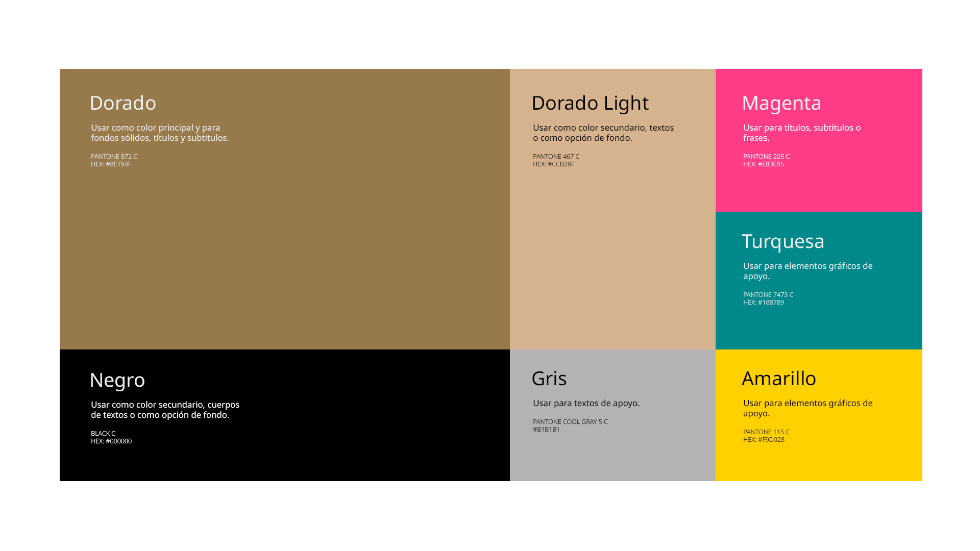The height and width of the screenshot is (551, 980).
Task: Select the BLACK C label
Action: point(103,434)
